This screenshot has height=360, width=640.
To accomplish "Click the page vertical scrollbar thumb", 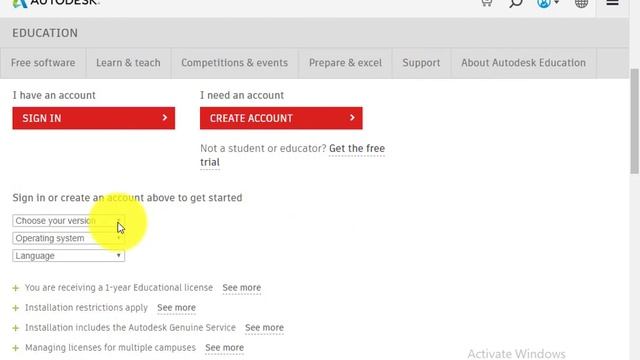I will [634, 121].
